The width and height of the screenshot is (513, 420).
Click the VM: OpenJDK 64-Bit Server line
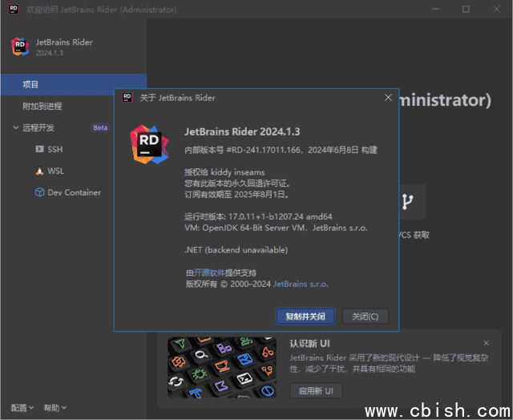276,228
